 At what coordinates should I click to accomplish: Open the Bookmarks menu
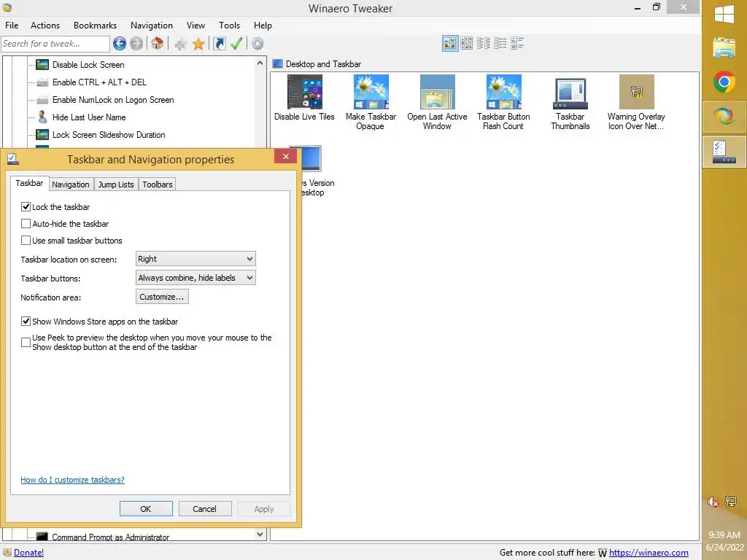click(95, 26)
